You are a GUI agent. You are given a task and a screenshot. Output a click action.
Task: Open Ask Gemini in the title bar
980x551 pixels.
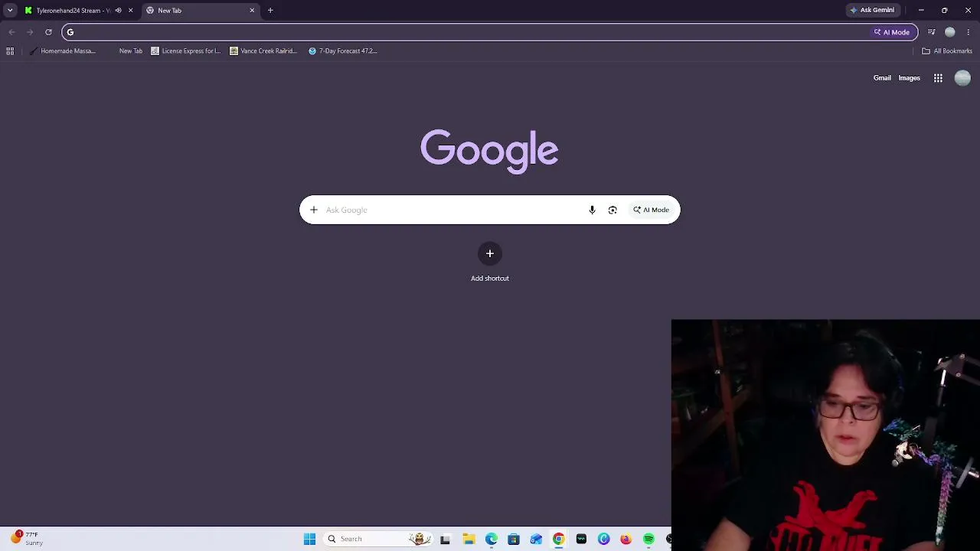click(x=872, y=10)
